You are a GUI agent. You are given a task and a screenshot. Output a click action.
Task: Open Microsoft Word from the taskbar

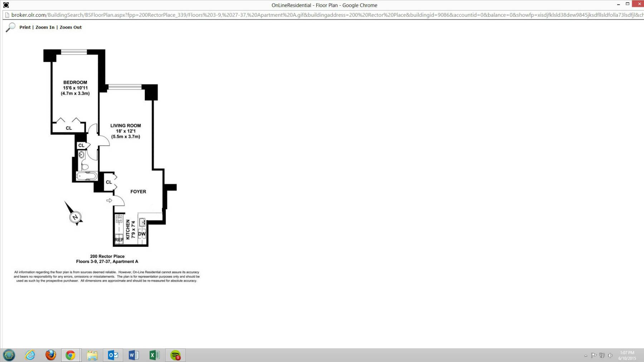(x=133, y=355)
